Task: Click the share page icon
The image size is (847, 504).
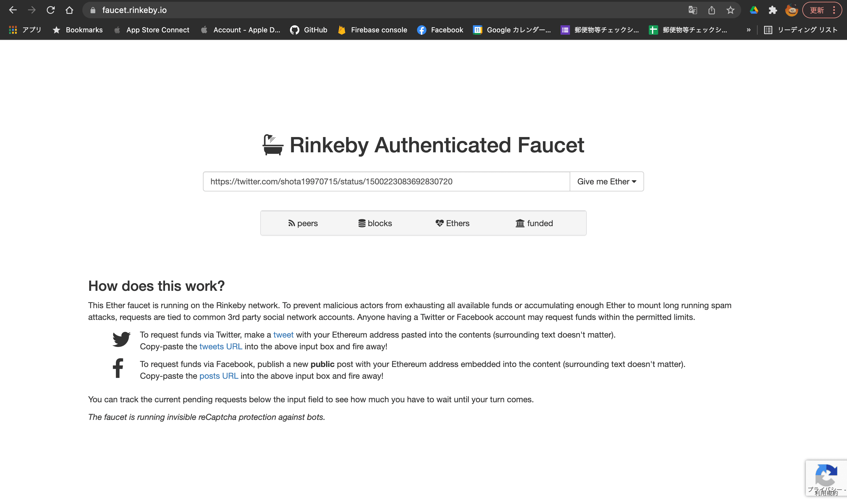Action: pos(711,10)
